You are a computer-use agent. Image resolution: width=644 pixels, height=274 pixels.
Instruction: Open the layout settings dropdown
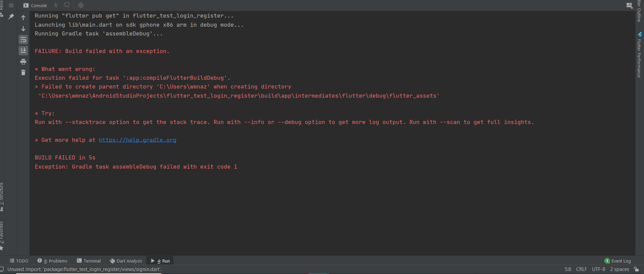(x=629, y=5)
